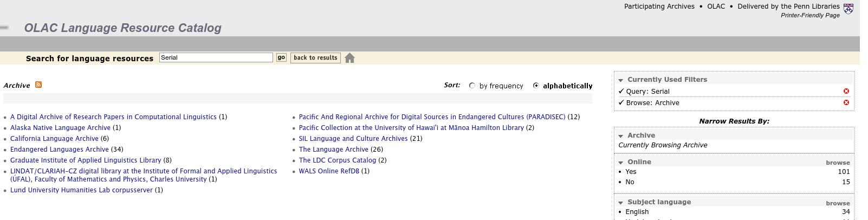Open Endangered Languages Archive

60,149
